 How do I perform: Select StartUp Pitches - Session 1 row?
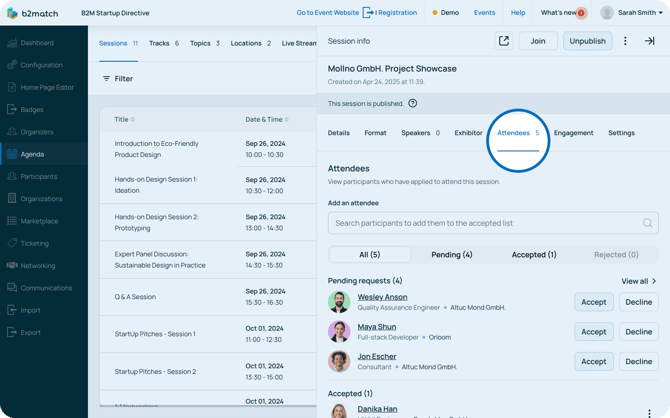[208, 334]
